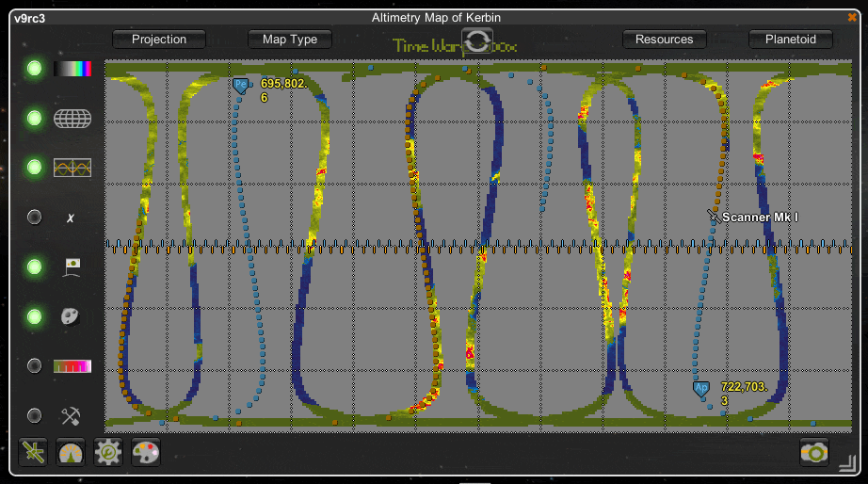
Task: Export map with the camera button
Action: point(814,452)
